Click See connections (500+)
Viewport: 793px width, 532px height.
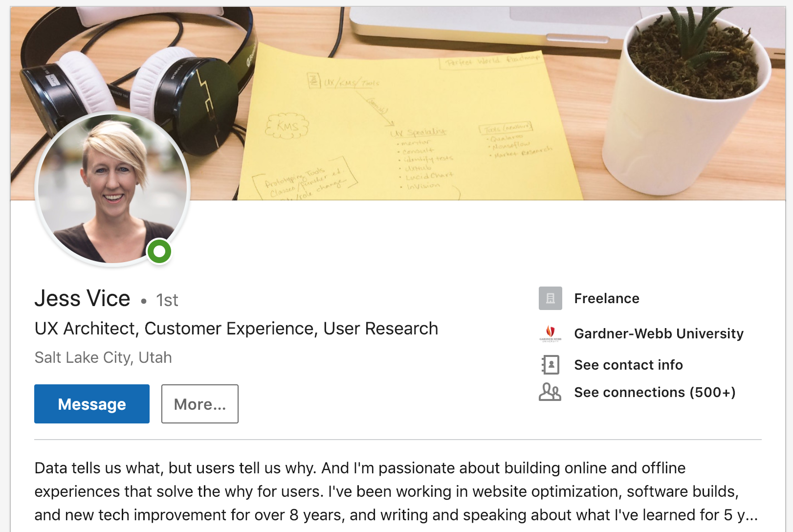655,392
